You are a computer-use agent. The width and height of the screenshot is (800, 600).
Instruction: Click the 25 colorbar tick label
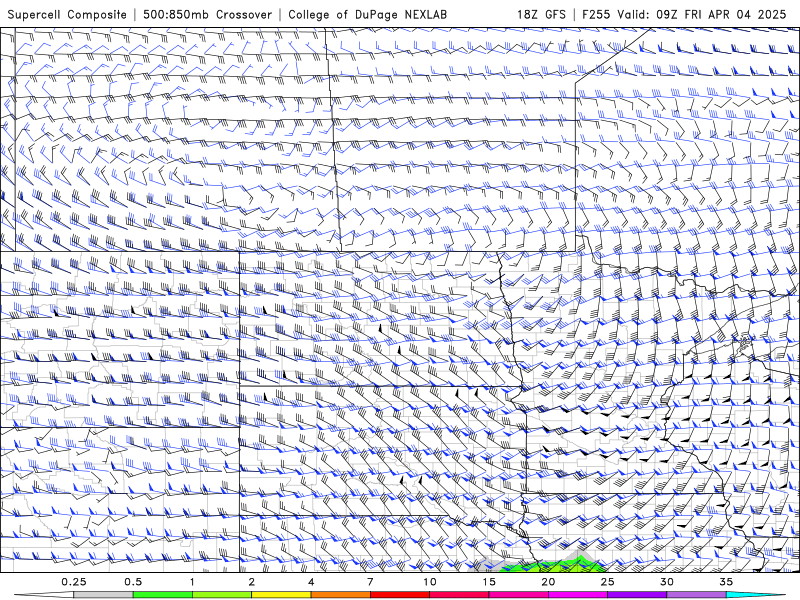[x=608, y=582]
